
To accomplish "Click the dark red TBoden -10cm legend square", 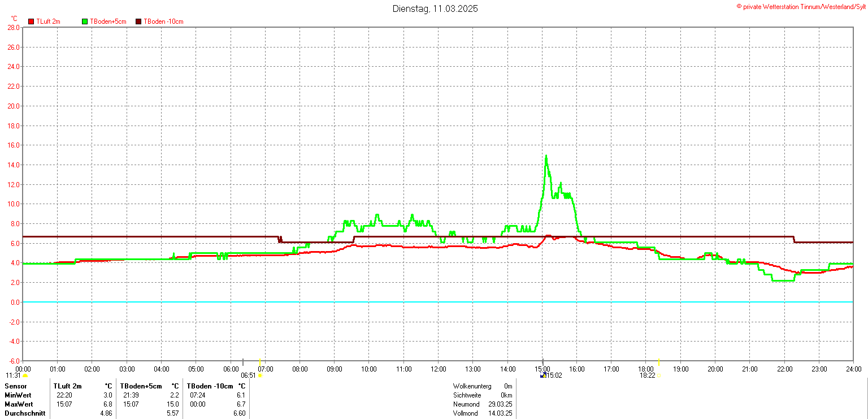I will 138,21.
